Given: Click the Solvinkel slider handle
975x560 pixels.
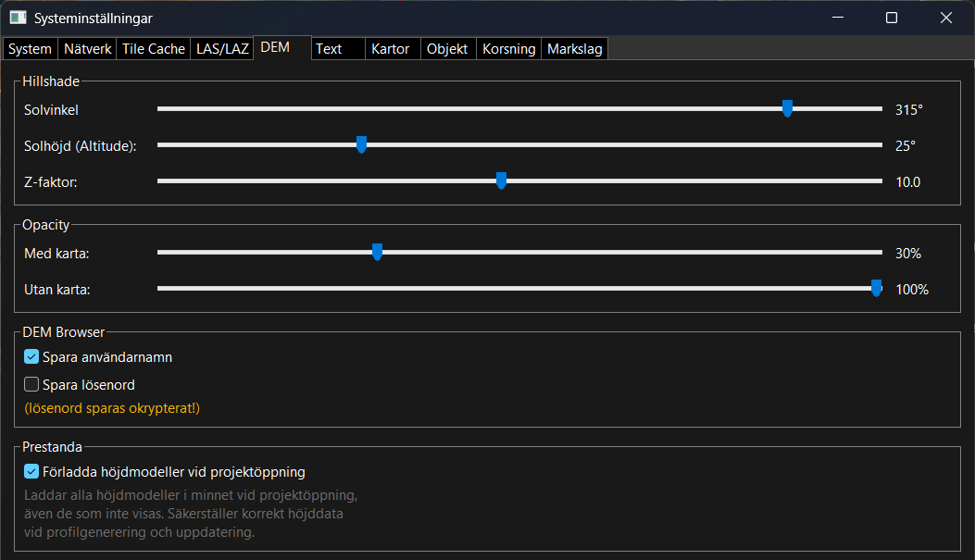Looking at the screenshot, I should pos(787,109).
